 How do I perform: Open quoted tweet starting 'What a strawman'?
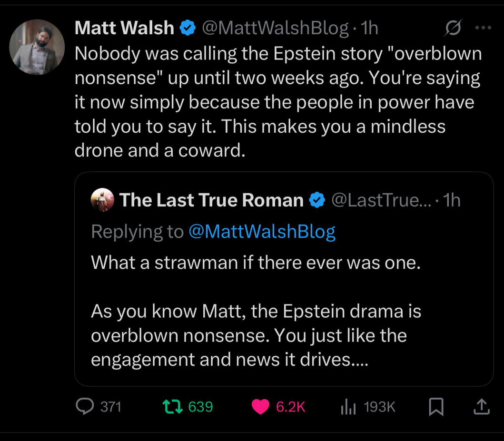point(284,279)
